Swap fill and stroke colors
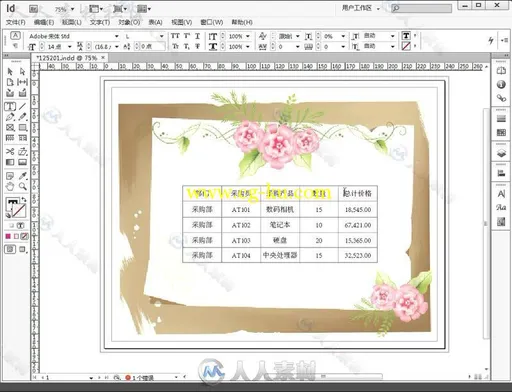The image size is (512, 392). pos(24,200)
